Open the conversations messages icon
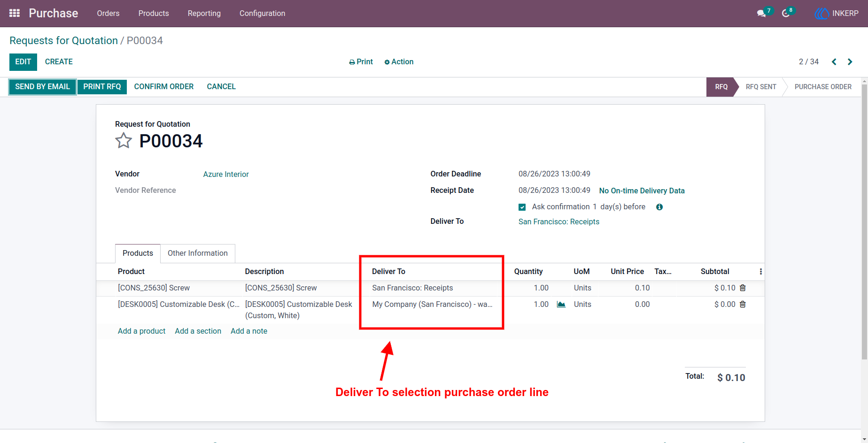Screen dimensions: 868x443 pos(761,14)
